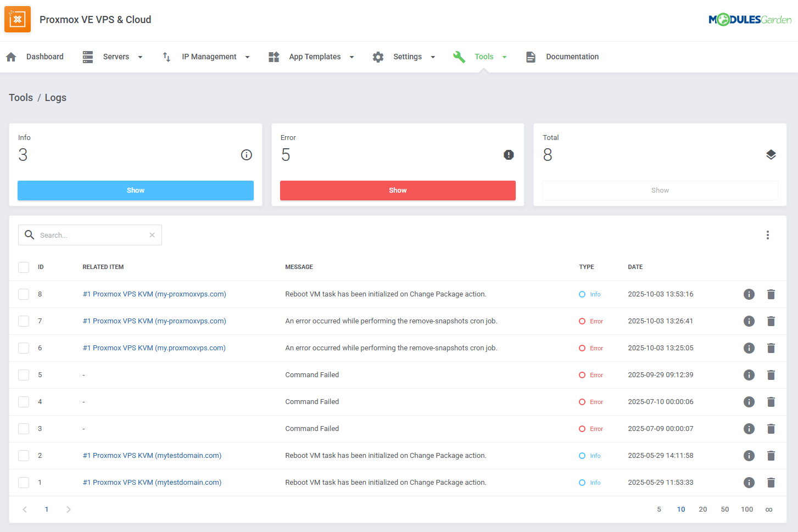Expand the Servers dropdown menu
This screenshot has width=798, height=532.
[140, 57]
